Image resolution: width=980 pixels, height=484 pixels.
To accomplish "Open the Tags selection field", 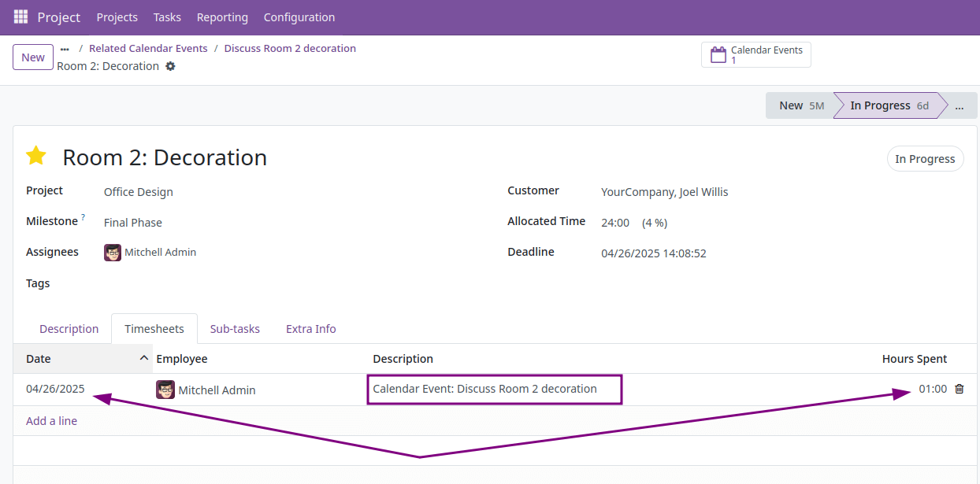I will pos(158,283).
